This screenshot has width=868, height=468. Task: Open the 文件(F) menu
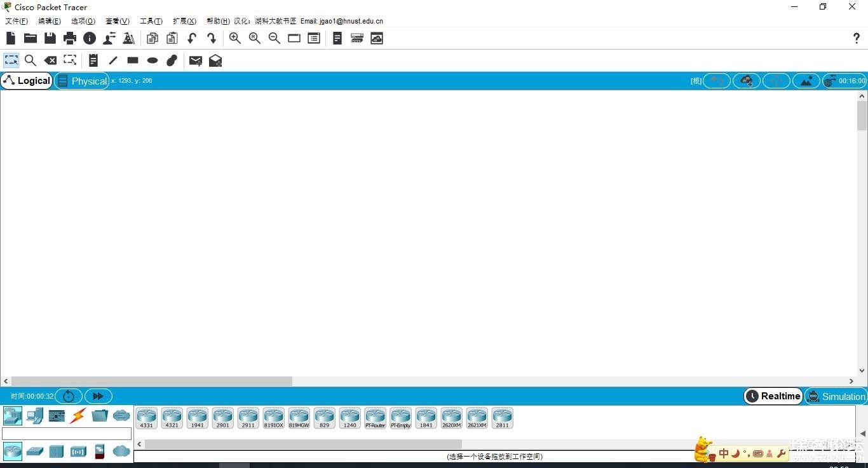coord(17,21)
